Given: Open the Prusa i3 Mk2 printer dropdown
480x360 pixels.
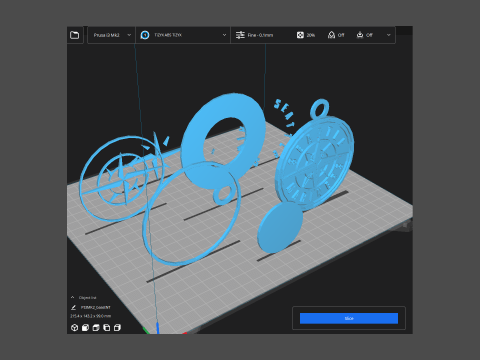Looking at the screenshot, I should (x=111, y=35).
